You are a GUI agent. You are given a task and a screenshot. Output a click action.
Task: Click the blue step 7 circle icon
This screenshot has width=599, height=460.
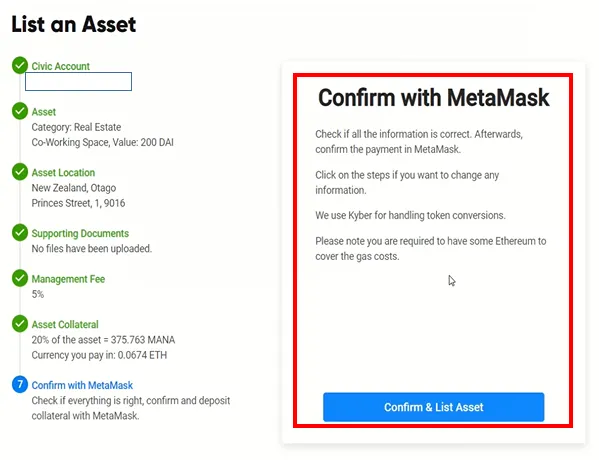point(20,384)
